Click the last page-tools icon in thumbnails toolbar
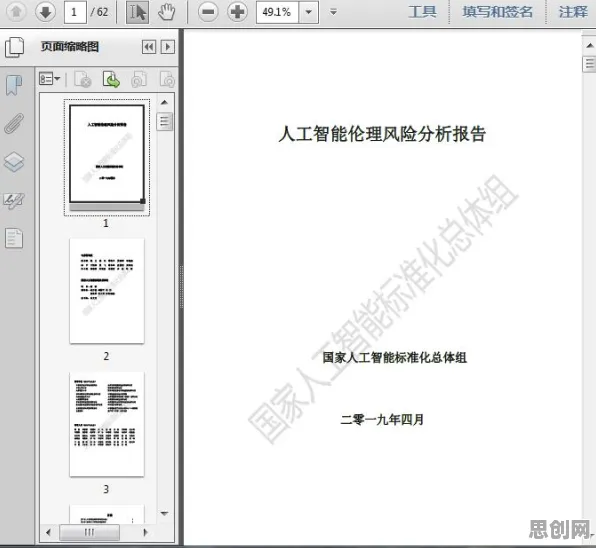This screenshot has width=596, height=548. 167,79
